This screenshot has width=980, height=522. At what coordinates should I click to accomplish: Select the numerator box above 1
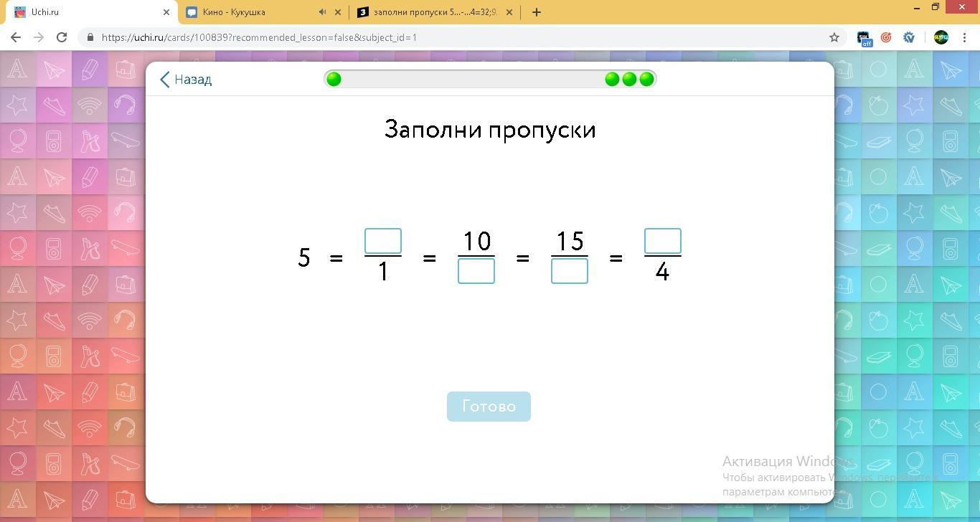(x=383, y=241)
